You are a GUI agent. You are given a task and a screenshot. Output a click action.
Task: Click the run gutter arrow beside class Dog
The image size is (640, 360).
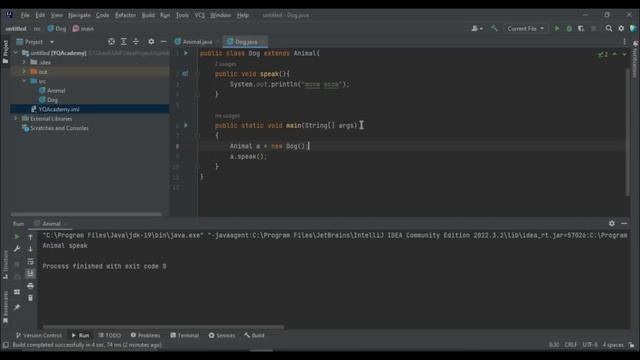(186, 53)
